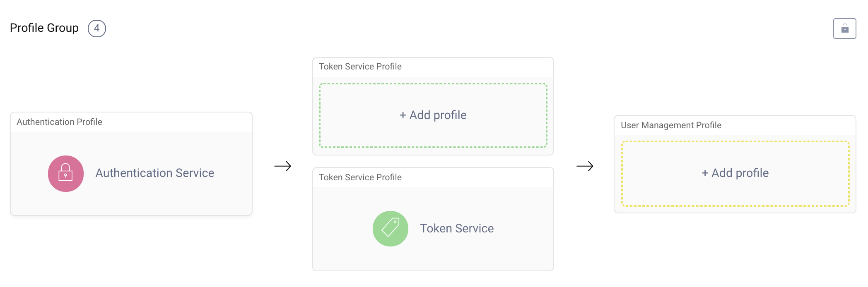Select header above the Token Service entry

360,177
